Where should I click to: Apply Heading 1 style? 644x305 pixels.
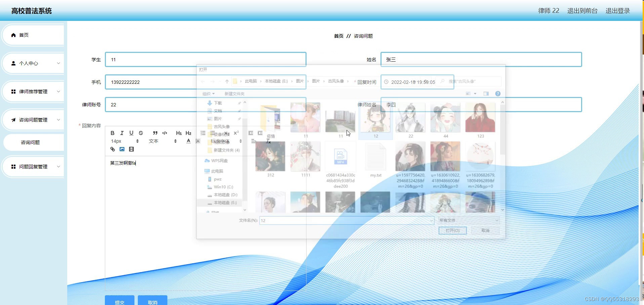click(179, 133)
